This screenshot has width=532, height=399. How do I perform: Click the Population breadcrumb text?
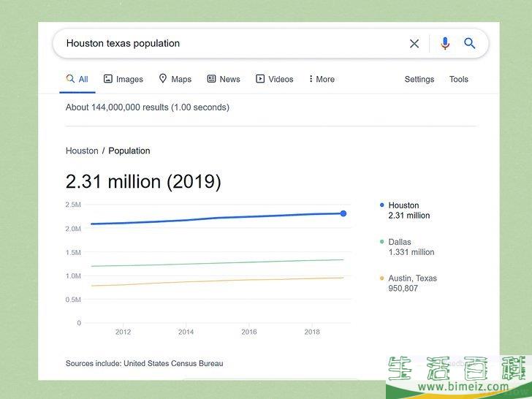[x=129, y=151]
